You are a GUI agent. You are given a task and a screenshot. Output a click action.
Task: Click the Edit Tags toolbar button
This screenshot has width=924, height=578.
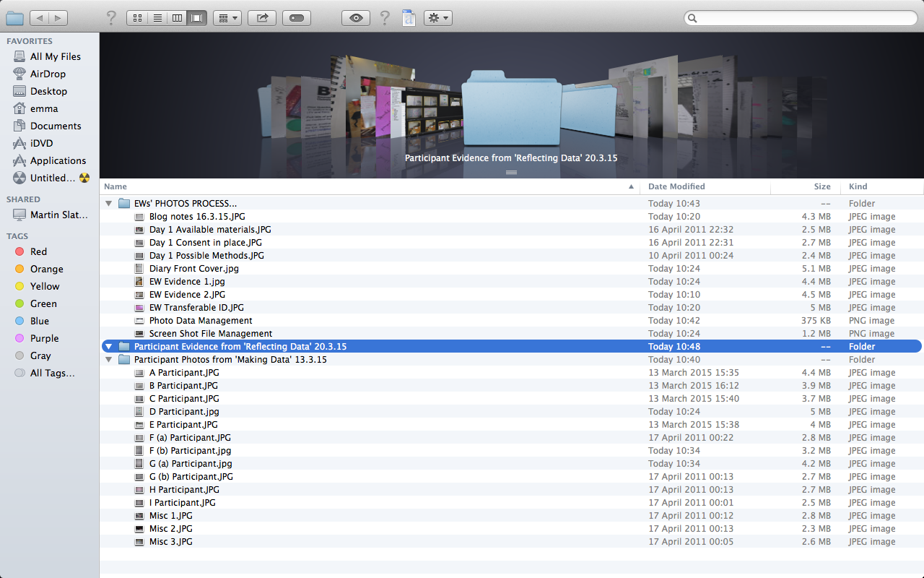tap(297, 18)
